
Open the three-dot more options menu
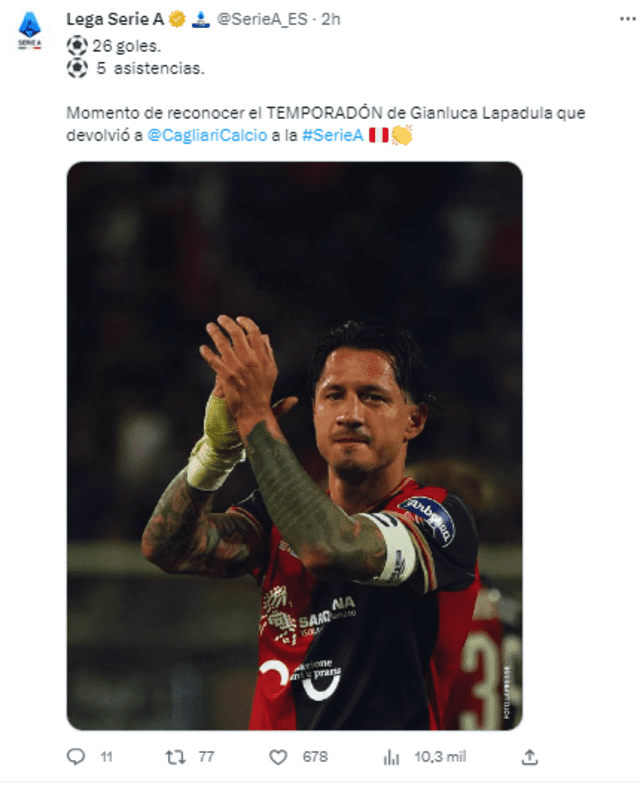click(x=627, y=19)
